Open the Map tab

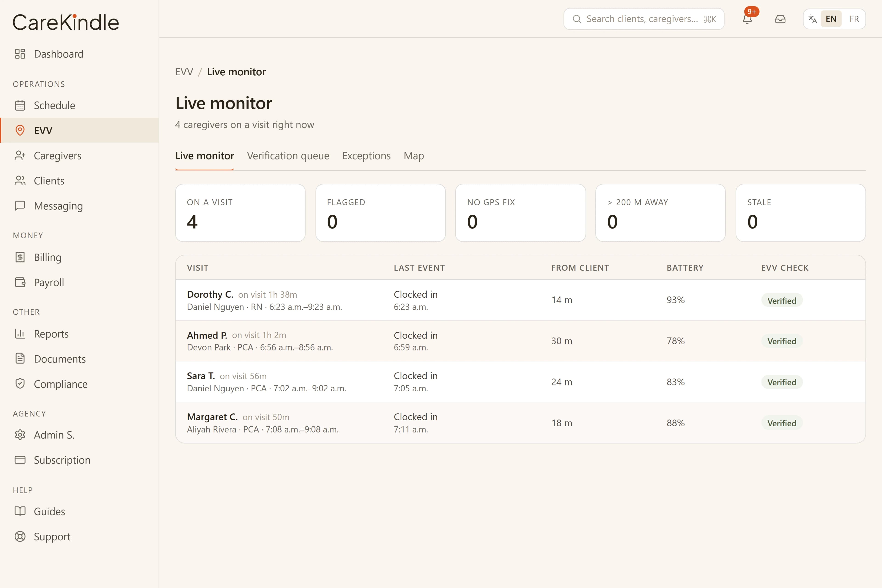tap(414, 156)
